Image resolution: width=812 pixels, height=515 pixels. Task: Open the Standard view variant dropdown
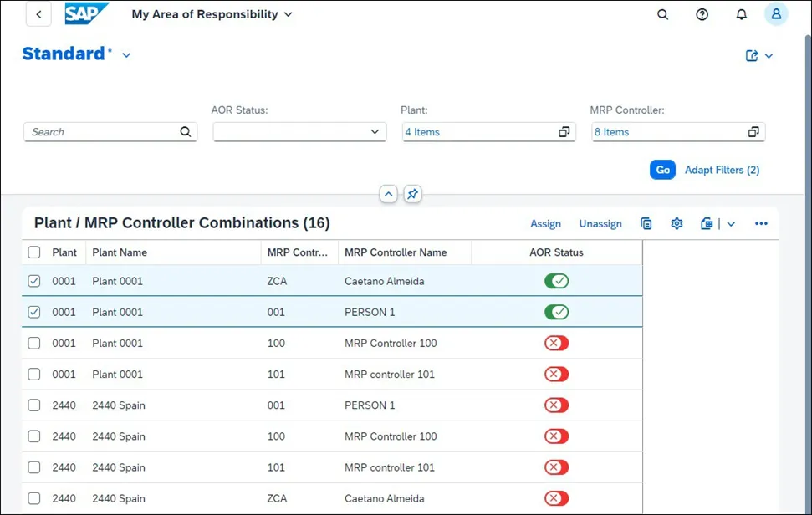tap(127, 55)
